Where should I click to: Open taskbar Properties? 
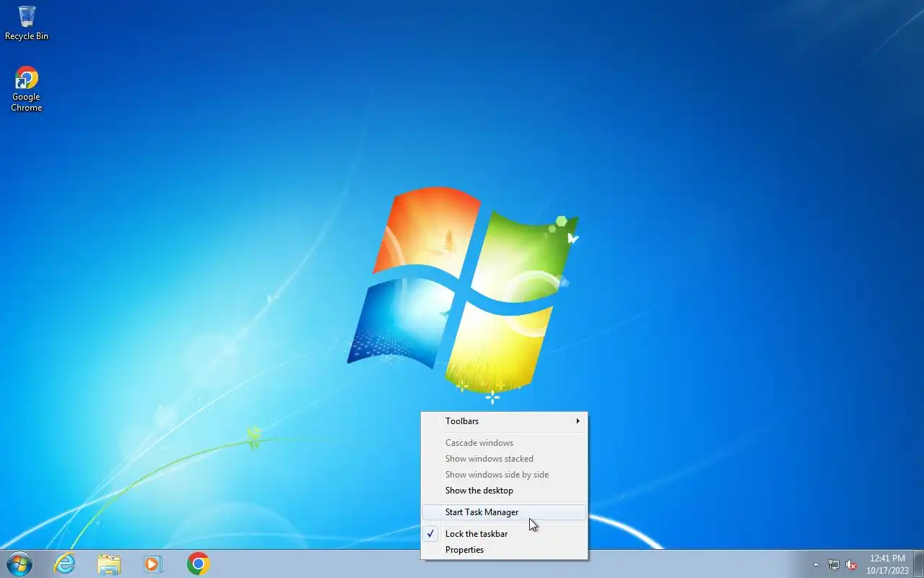(x=505, y=550)
